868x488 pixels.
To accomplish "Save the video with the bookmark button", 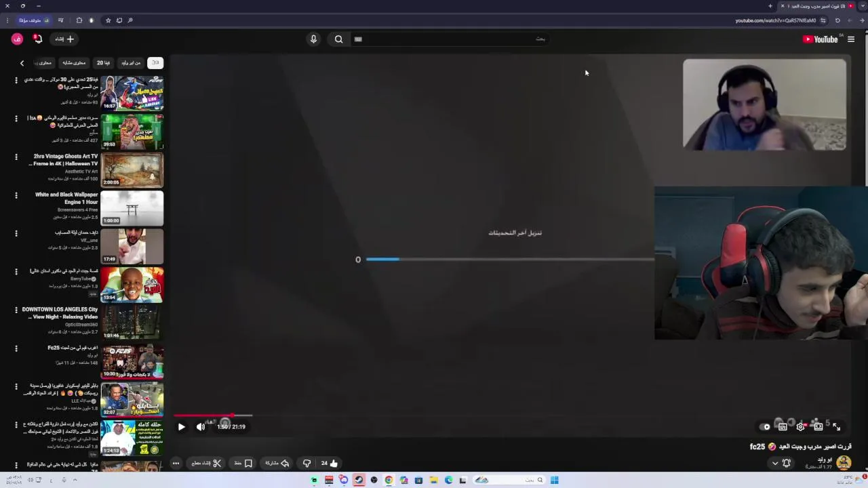I will [x=243, y=464].
